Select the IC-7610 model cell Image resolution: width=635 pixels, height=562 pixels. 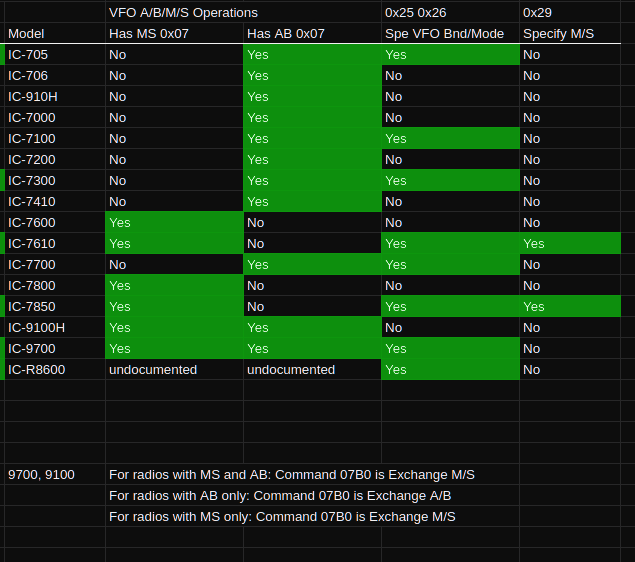pos(55,244)
